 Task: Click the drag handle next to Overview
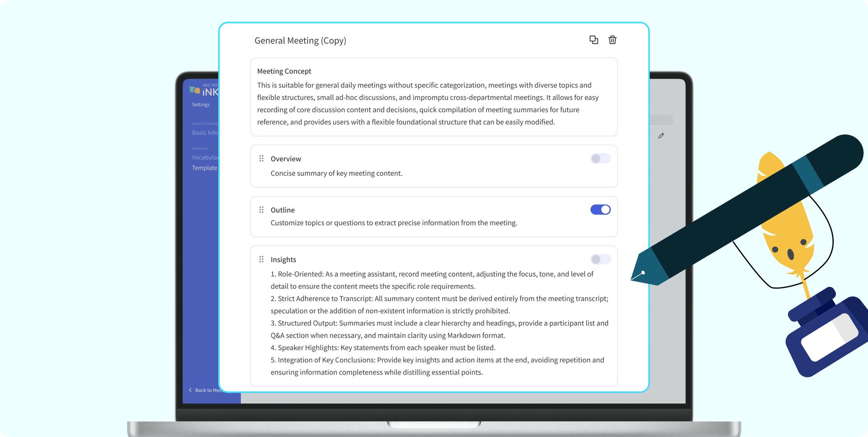[x=261, y=158]
